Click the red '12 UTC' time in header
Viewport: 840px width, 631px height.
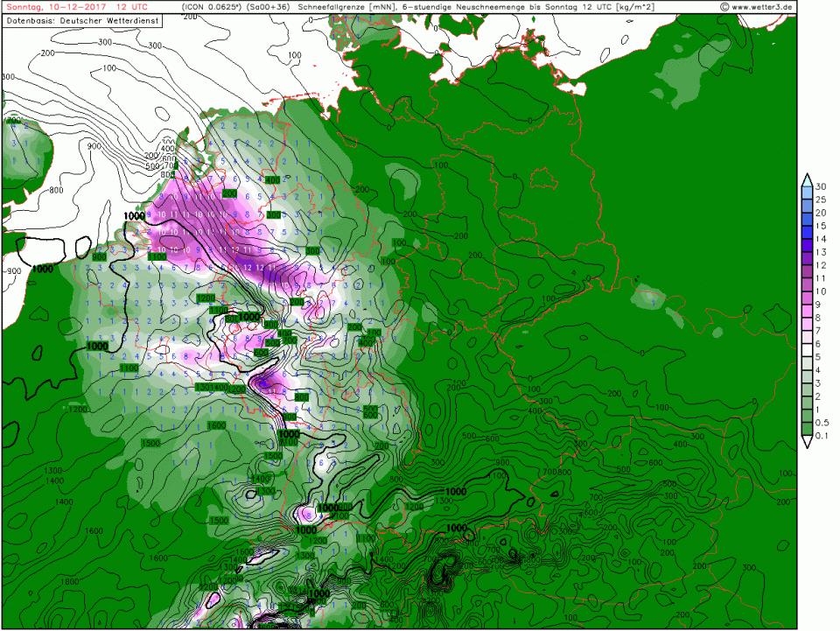[132, 7]
